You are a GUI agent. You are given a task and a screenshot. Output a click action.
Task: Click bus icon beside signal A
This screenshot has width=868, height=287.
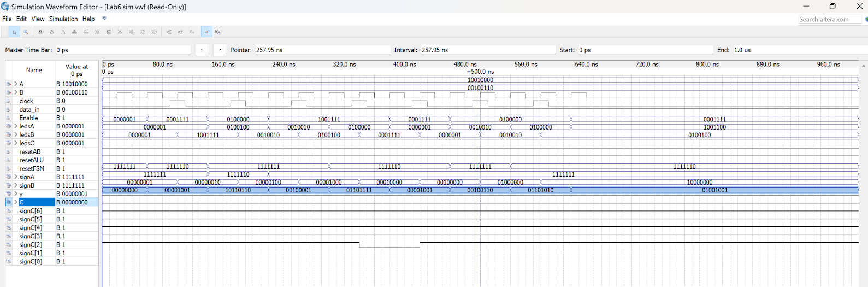(x=9, y=84)
